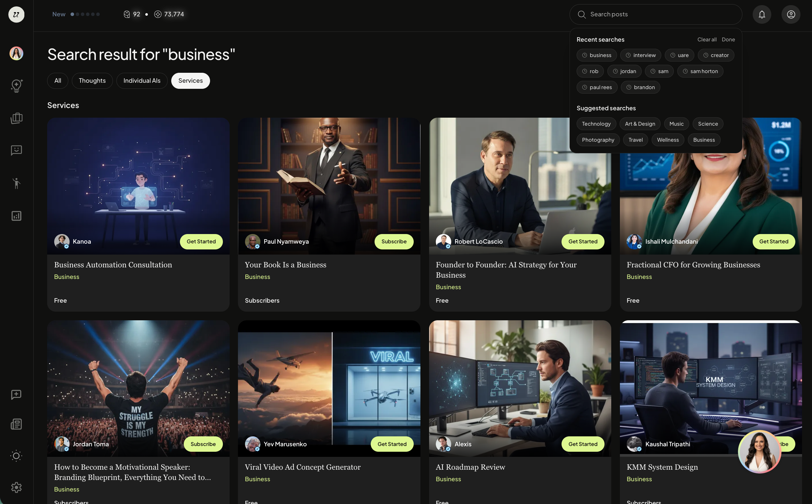Click Get Started on Robert LoCascio's card
The image size is (812, 504).
pos(583,241)
